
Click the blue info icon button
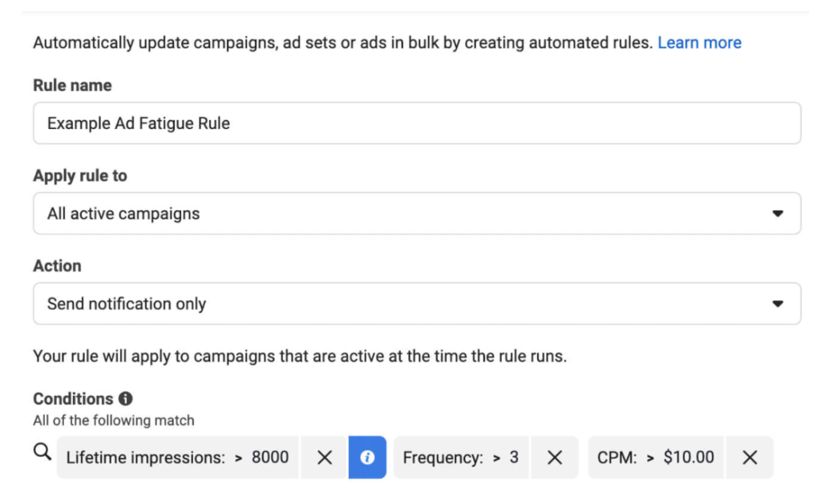coord(367,458)
